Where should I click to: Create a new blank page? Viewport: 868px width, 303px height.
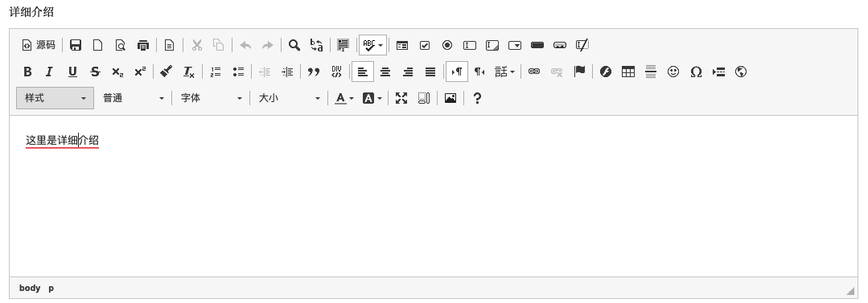coord(97,45)
